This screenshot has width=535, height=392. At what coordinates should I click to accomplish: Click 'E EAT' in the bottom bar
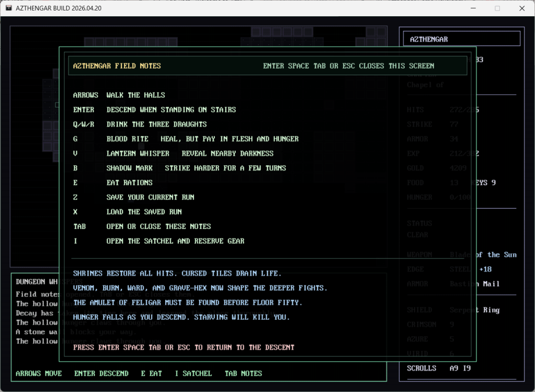(151, 374)
